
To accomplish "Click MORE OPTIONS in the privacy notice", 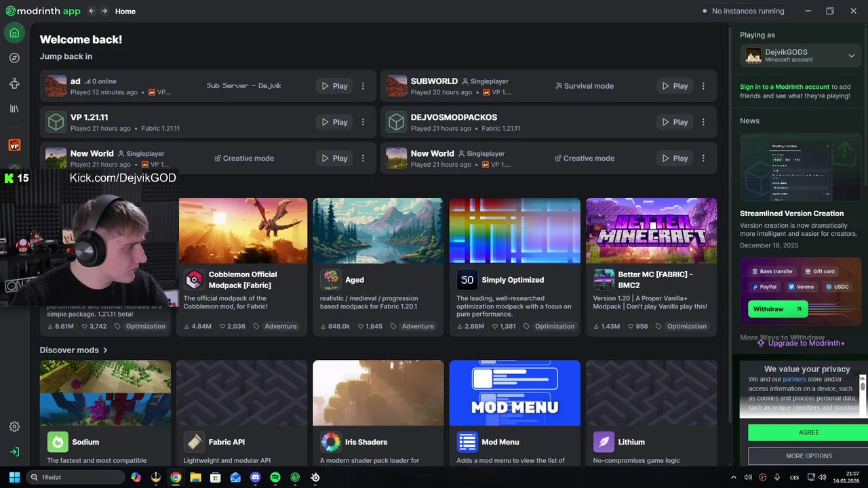I will point(808,456).
